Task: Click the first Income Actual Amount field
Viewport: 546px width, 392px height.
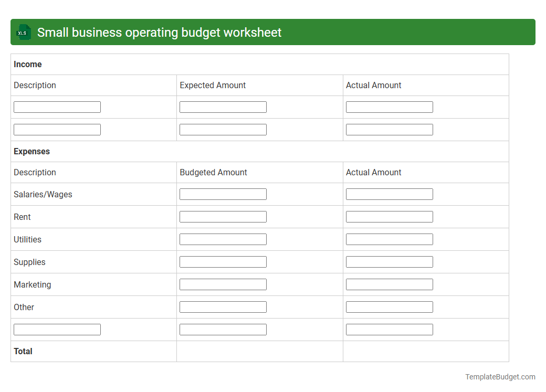Action: tap(389, 107)
